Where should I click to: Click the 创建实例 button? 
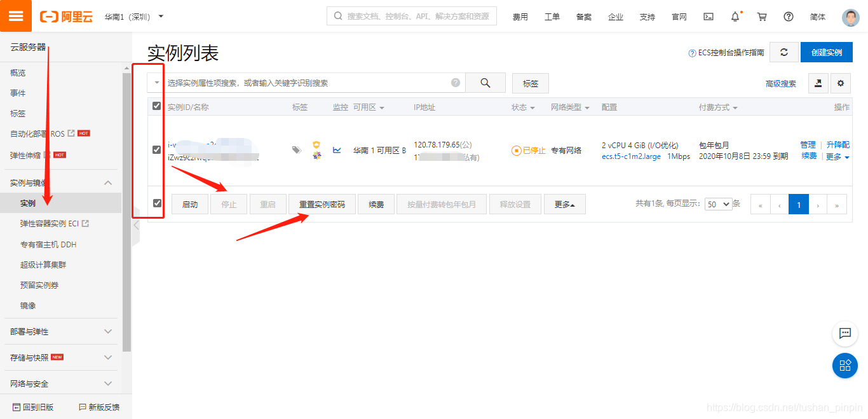pyautogui.click(x=827, y=52)
